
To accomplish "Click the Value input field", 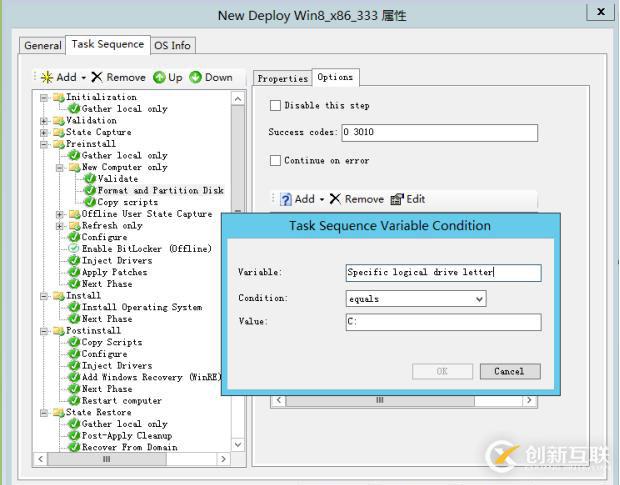I will coord(443,322).
